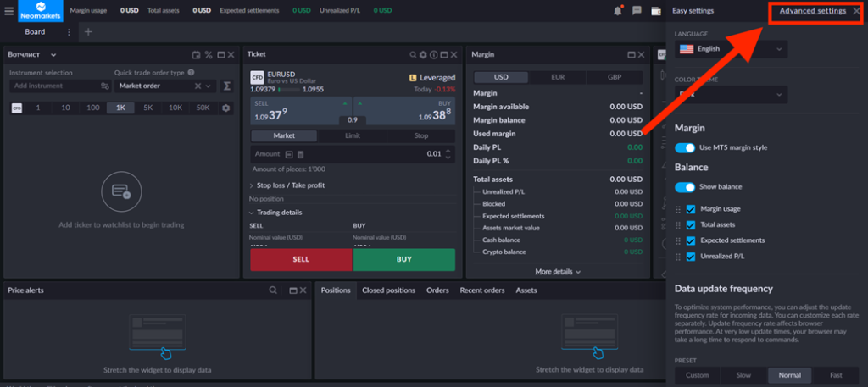Select the Limit order tab
Image resolution: width=868 pixels, height=387 pixels.
(x=353, y=135)
